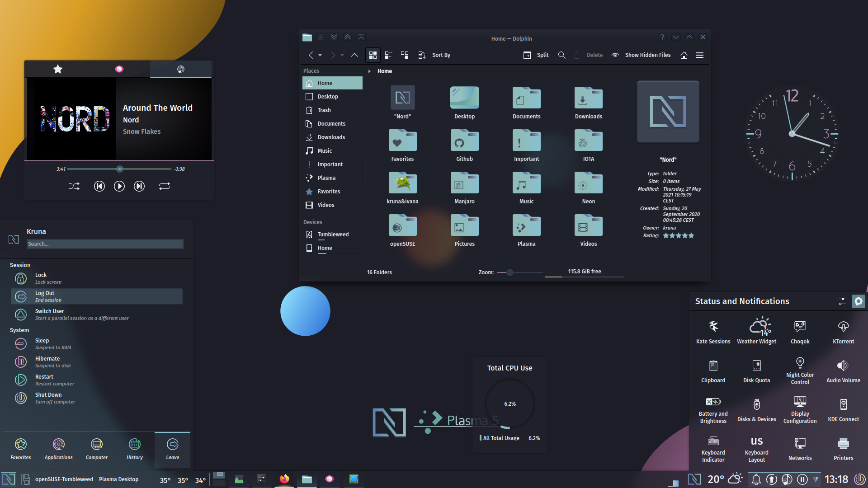Switch Dolphin to compact view mode
Viewport: 868px width, 488px height.
coord(388,55)
